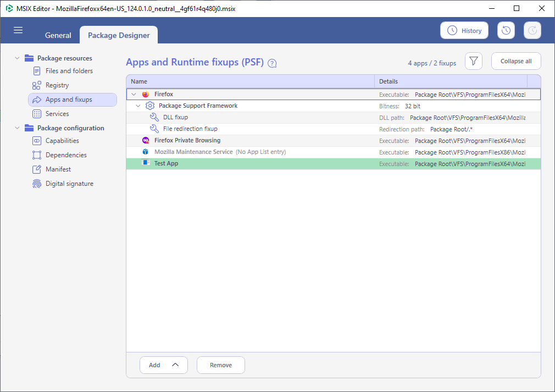Select the Package Designer tab
Screen dimensions: 555x392
(x=119, y=35)
